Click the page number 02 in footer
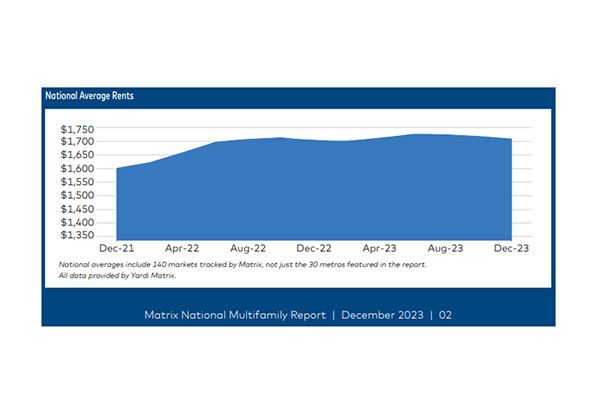The image size is (600, 404). click(445, 314)
